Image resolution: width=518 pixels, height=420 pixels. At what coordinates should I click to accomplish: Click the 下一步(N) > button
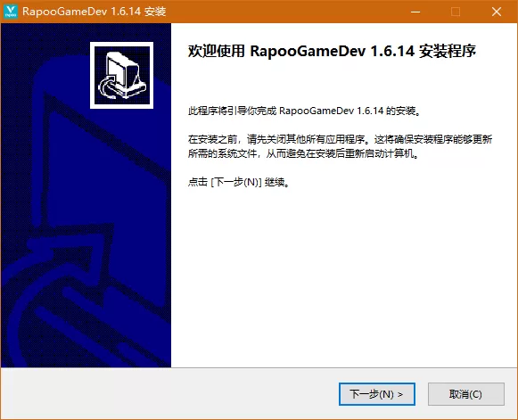pos(376,394)
